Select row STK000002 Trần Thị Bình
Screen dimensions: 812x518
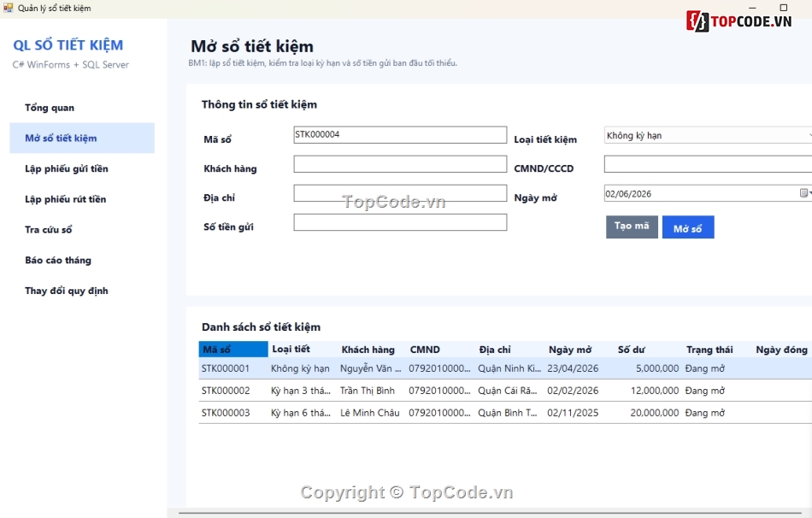coord(505,391)
